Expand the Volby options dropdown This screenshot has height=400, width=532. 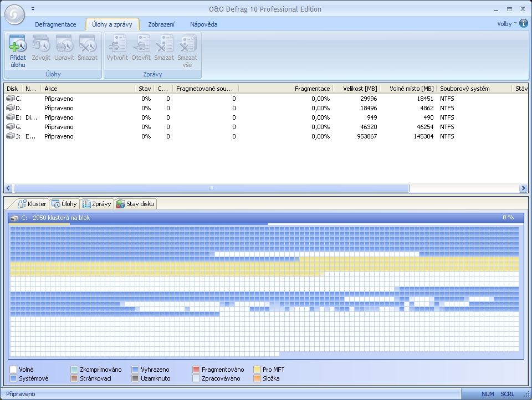pyautogui.click(x=507, y=24)
